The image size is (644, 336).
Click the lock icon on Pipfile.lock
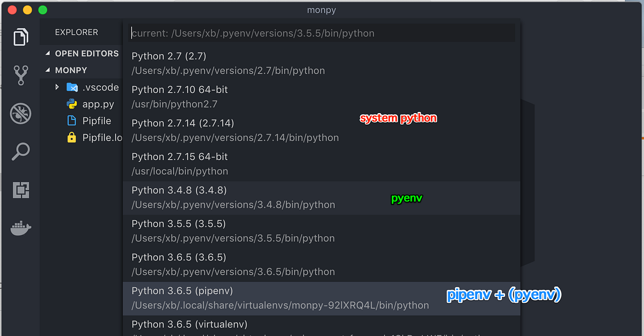(73, 138)
